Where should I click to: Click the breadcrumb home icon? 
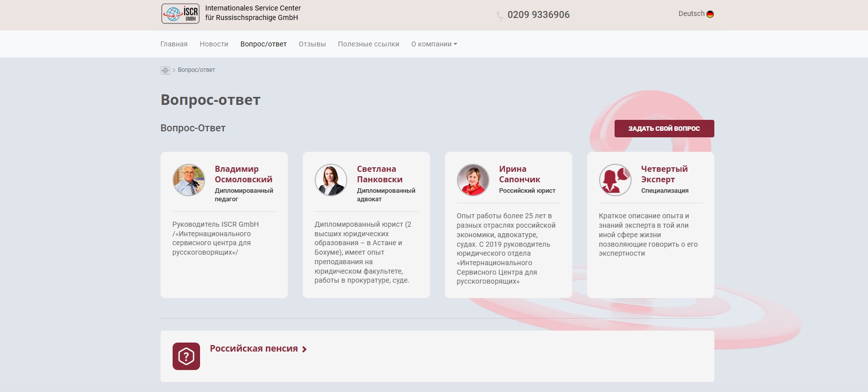pyautogui.click(x=165, y=70)
